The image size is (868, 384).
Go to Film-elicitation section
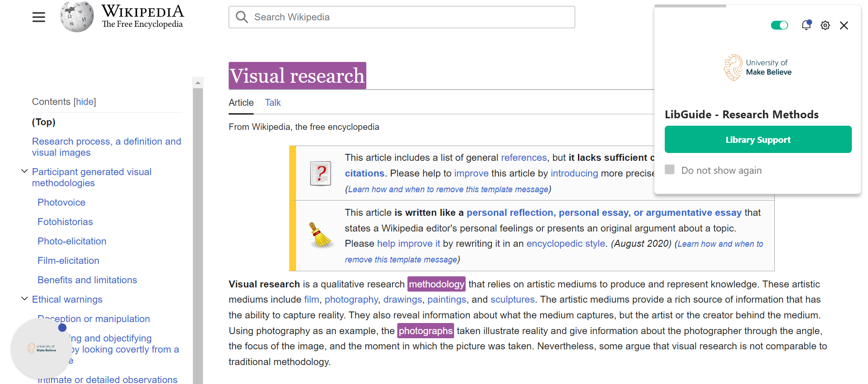68,261
